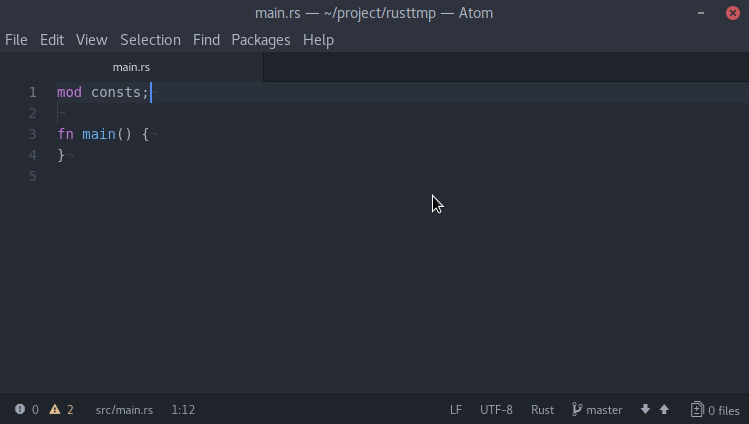Screen dimensions: 749x424
Task: Open the Rust grammar selector
Action: pos(542,410)
